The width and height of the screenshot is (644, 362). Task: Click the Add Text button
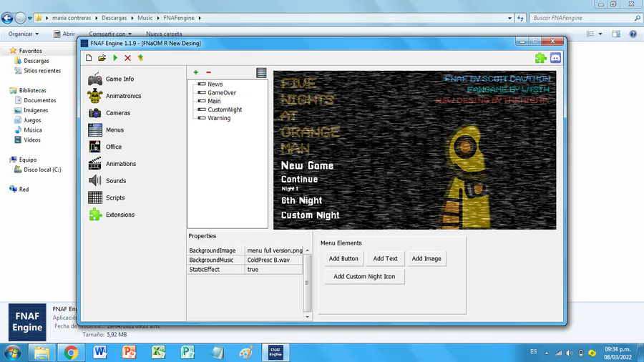pos(385,258)
